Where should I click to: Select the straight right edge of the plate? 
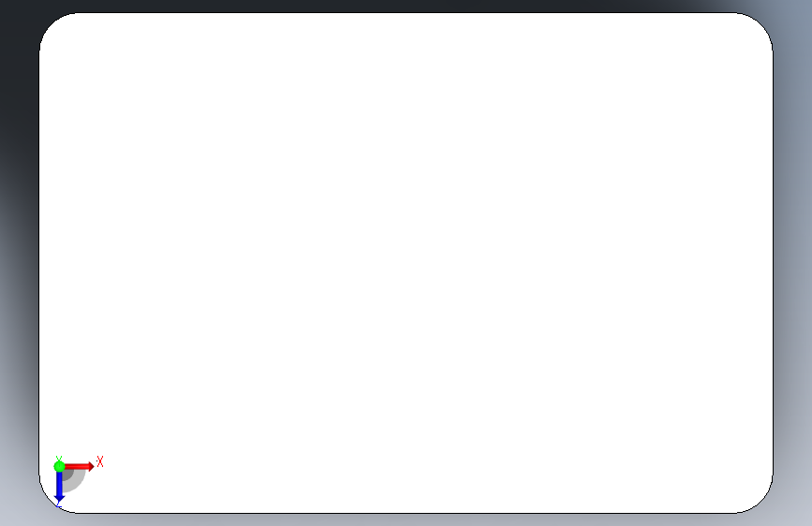tap(774, 263)
